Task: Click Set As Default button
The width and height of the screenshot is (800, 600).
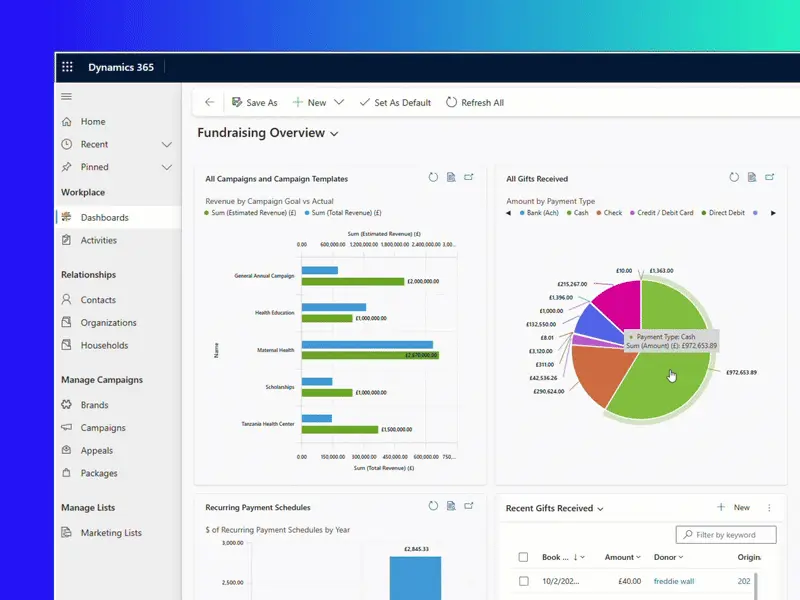Action: point(395,102)
